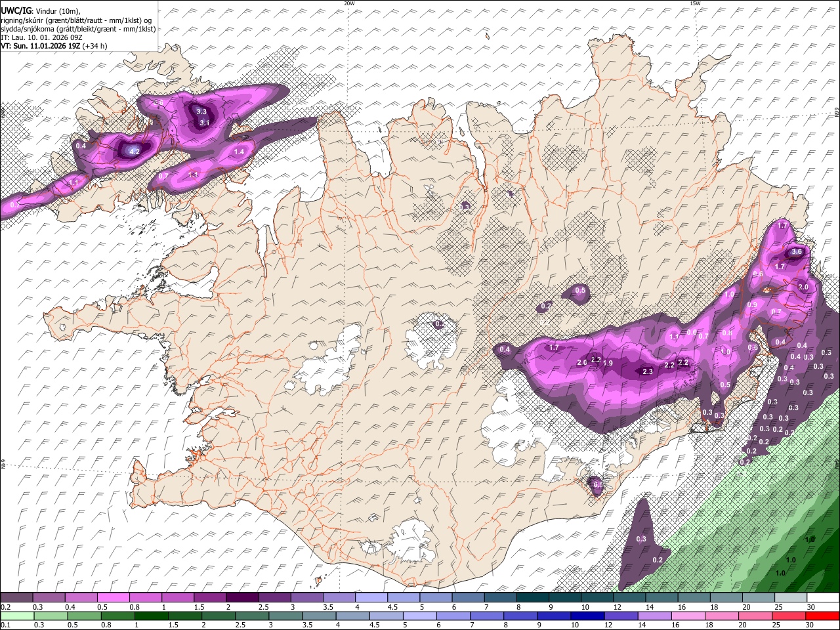The width and height of the screenshot is (840, 630).
Task: Select the white swatch labeled 30 in the top legend row
Action: (x=823, y=598)
